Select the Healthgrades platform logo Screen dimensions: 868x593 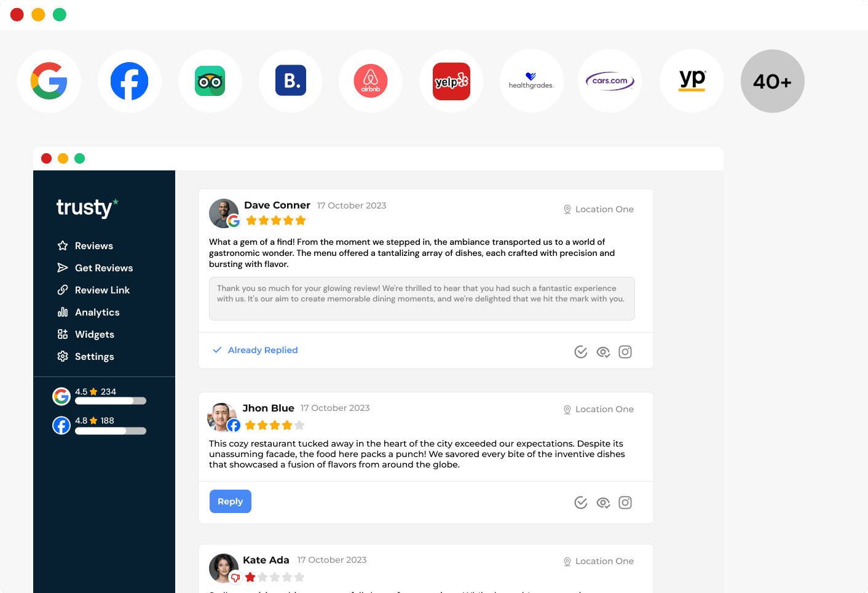tap(532, 81)
